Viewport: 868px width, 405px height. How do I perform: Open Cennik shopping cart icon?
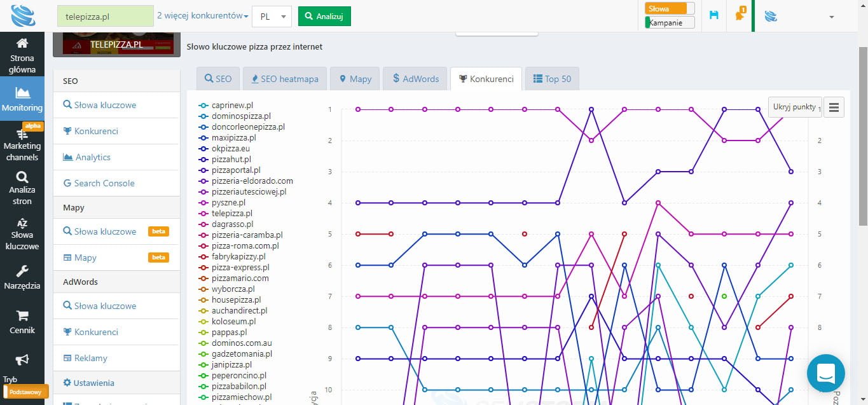[22, 322]
